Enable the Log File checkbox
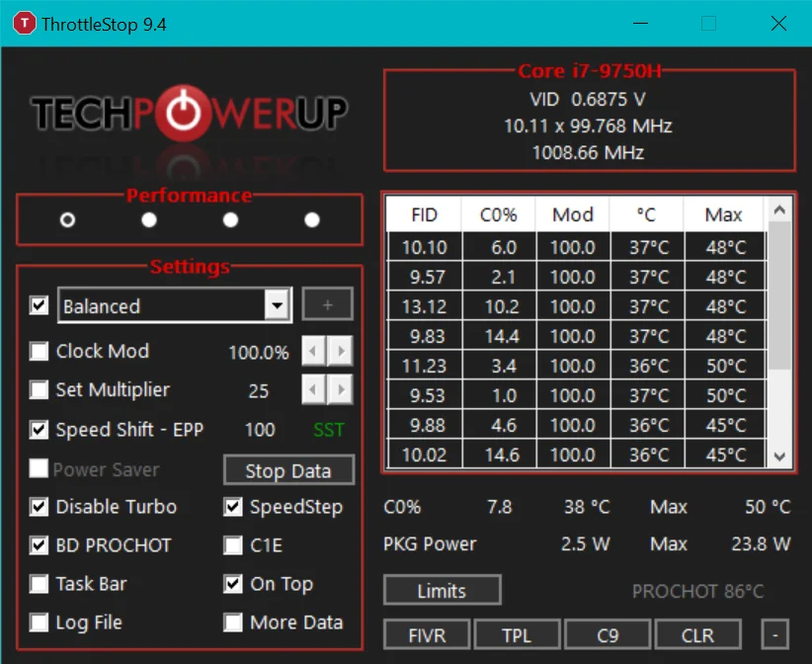The image size is (812, 664). 39,622
